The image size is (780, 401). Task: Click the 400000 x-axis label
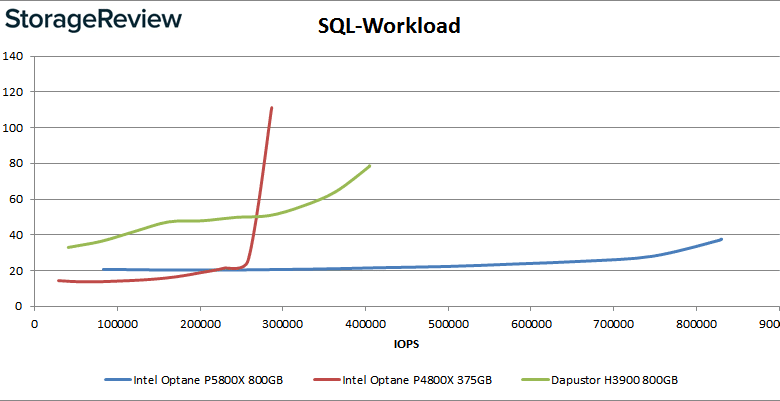[365, 324]
